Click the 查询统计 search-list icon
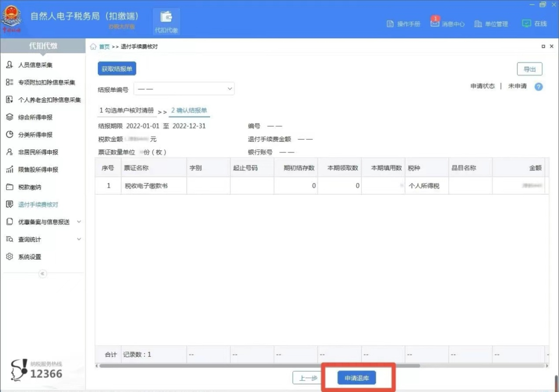Image resolution: width=559 pixels, height=392 pixels. [10, 239]
